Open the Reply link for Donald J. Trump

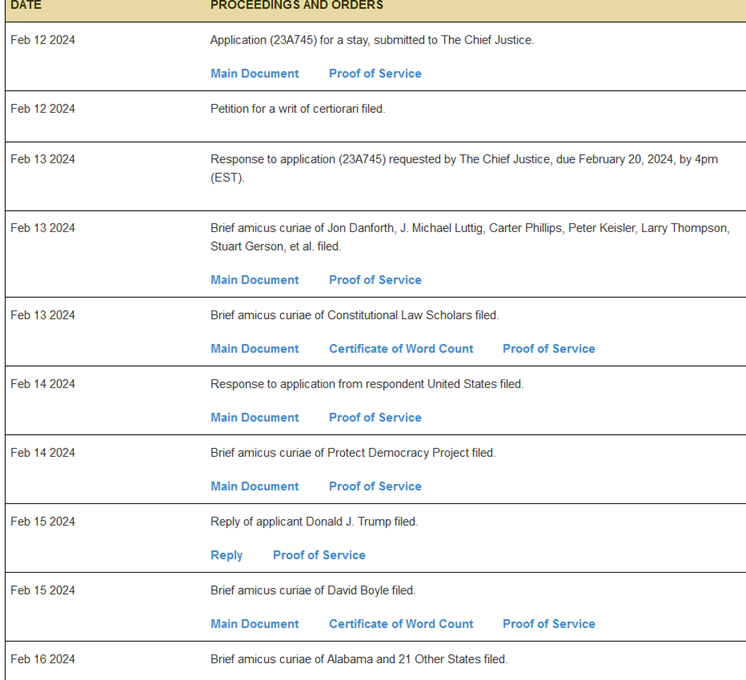226,555
